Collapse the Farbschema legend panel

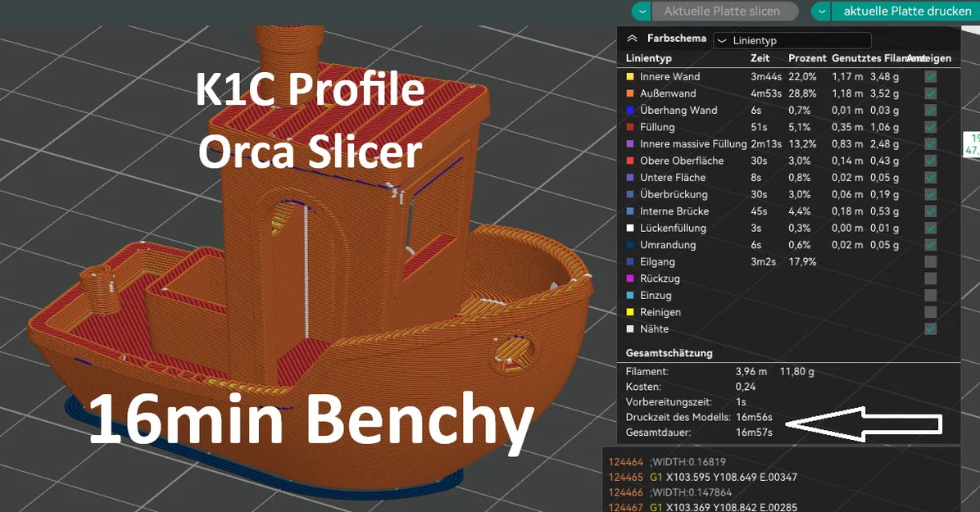pyautogui.click(x=632, y=39)
